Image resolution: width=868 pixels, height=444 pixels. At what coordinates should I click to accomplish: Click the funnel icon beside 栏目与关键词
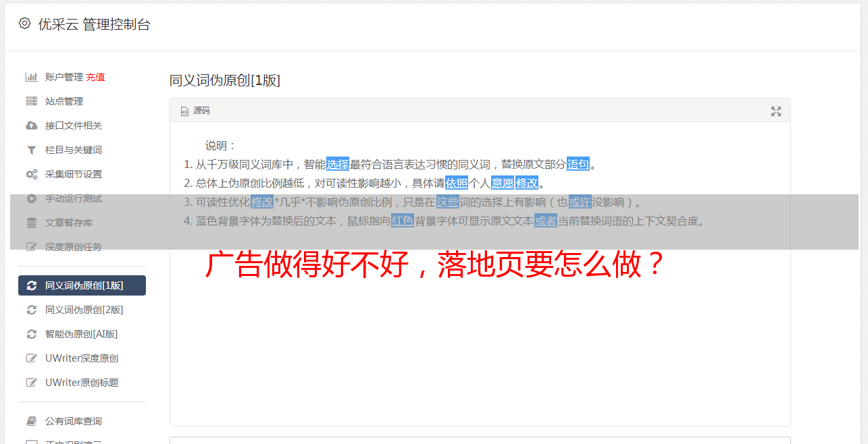pos(31,150)
